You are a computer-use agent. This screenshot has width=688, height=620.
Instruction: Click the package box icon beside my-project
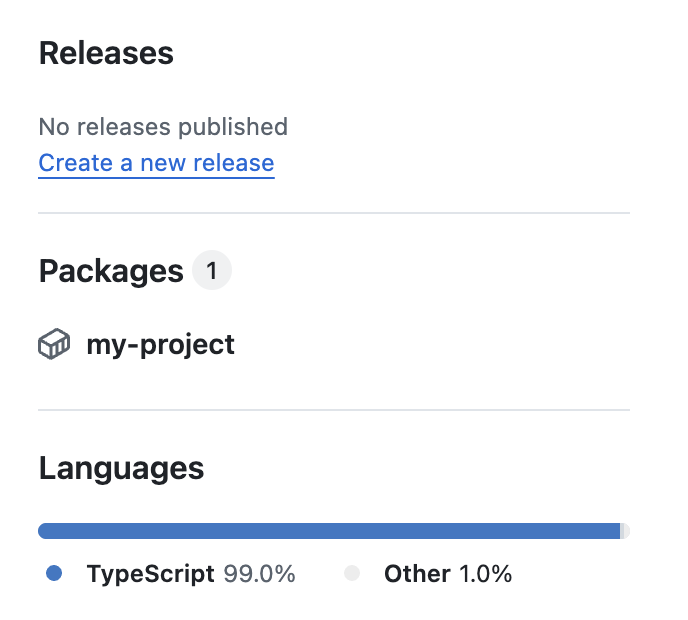pyautogui.click(x=54, y=345)
